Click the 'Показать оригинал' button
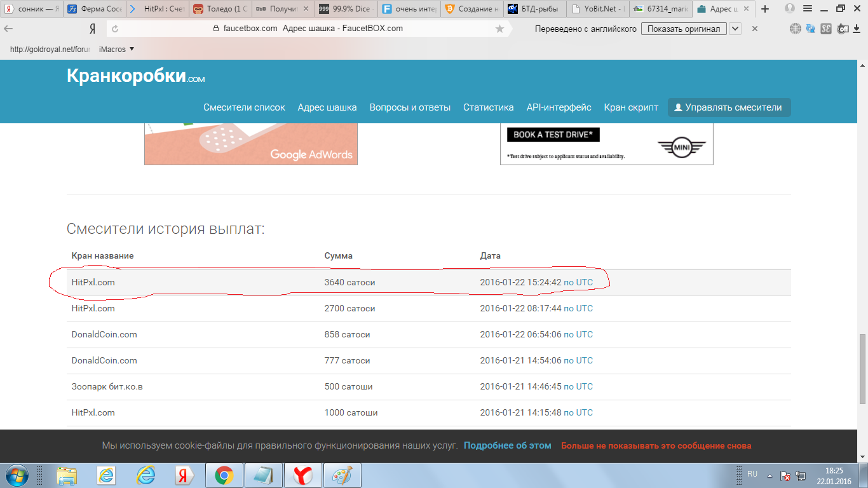868x488 pixels. pos(684,29)
